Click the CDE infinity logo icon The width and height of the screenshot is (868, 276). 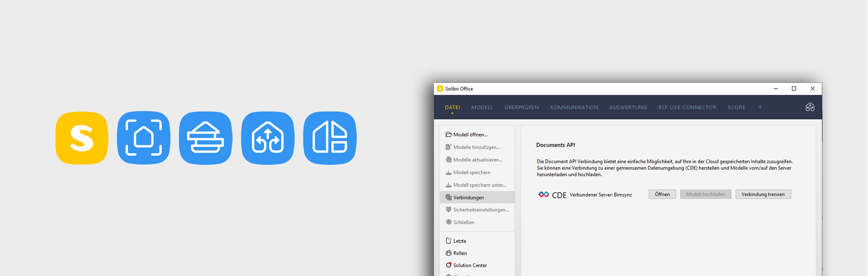click(x=544, y=195)
